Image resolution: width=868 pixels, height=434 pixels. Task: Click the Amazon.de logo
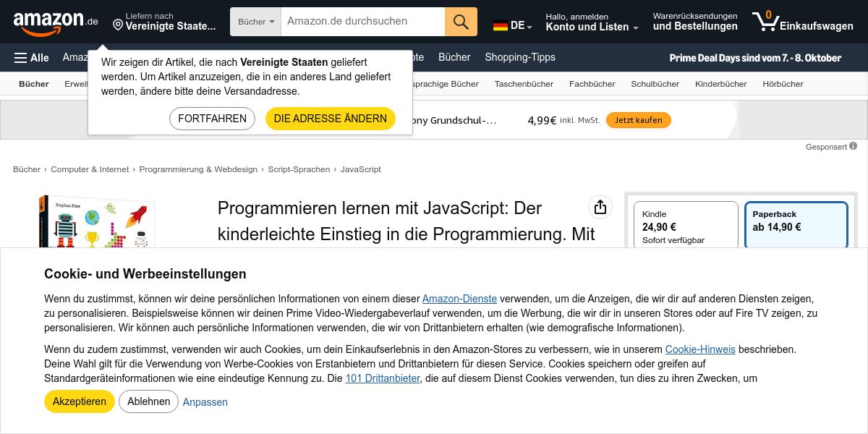[x=56, y=22]
